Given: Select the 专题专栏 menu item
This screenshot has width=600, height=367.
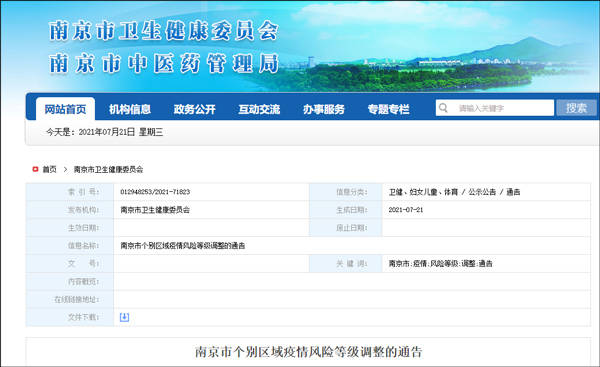Looking at the screenshot, I should 388,109.
